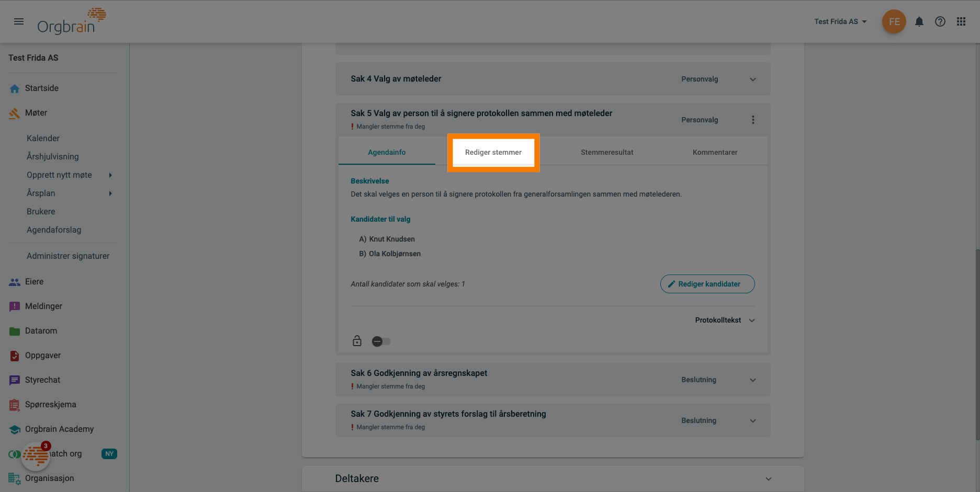Open the Test Frida AS organization dropdown

pos(840,21)
